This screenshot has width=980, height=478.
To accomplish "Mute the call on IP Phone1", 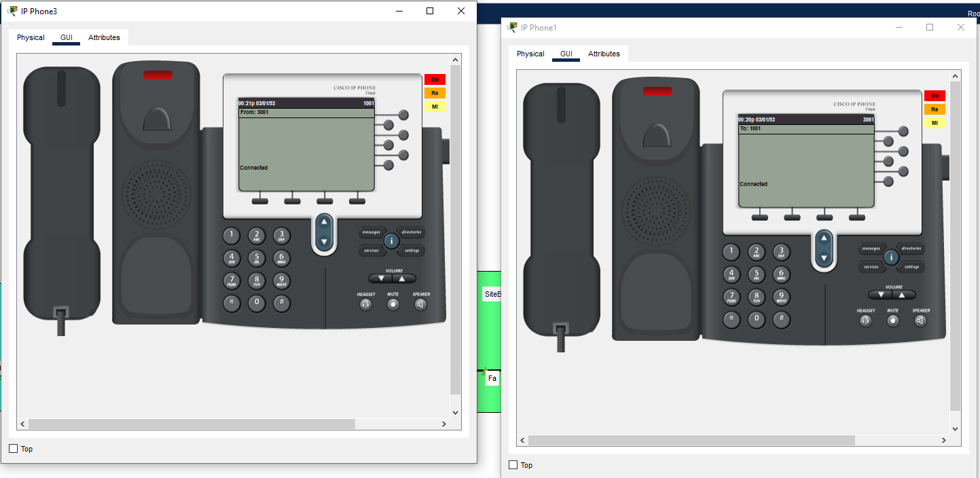I will [x=893, y=320].
